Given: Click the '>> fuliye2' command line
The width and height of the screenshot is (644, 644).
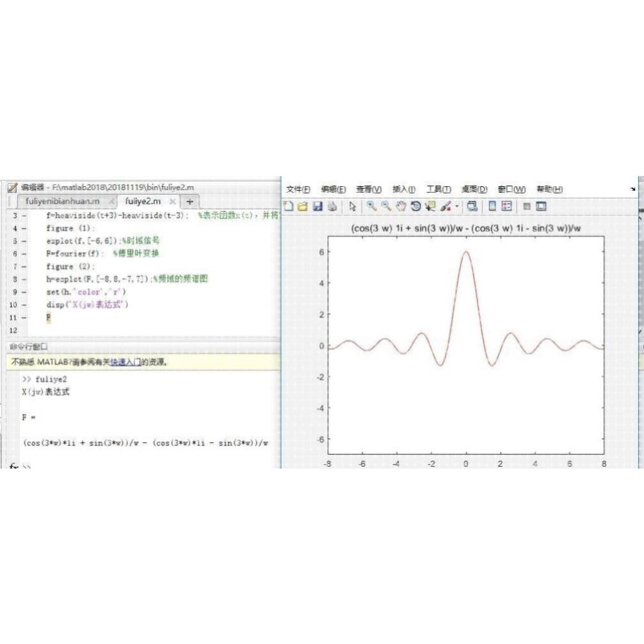Looking at the screenshot, I should [44, 379].
